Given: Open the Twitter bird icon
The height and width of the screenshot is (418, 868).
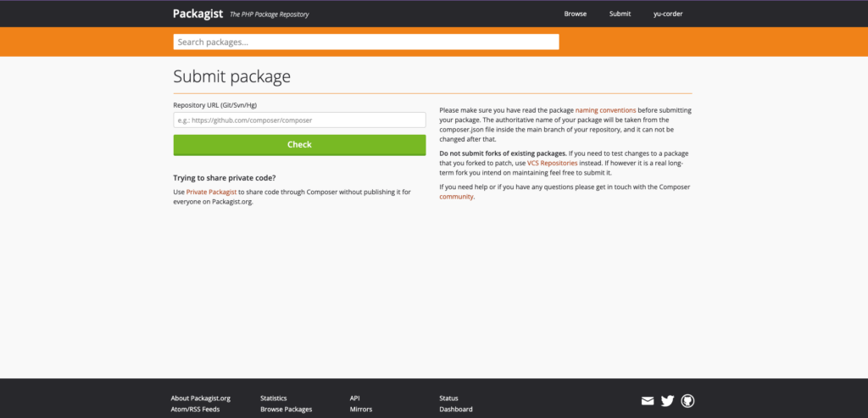Looking at the screenshot, I should [668, 401].
